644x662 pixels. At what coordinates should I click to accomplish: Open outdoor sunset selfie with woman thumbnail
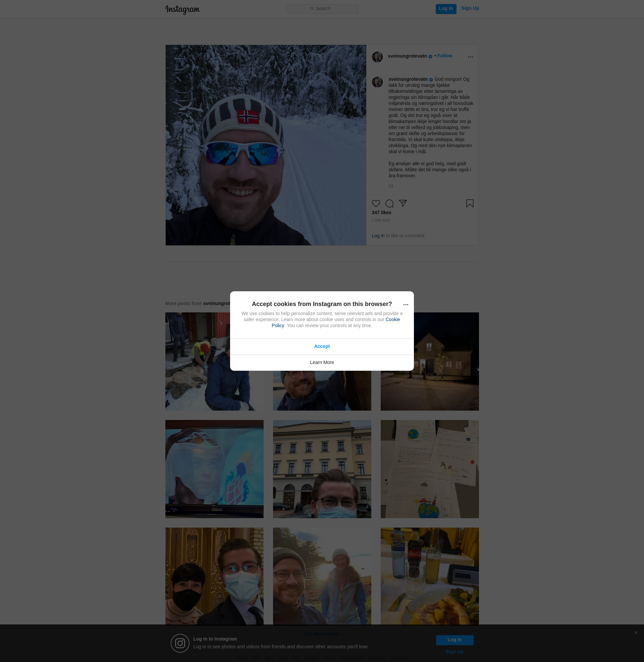322,577
